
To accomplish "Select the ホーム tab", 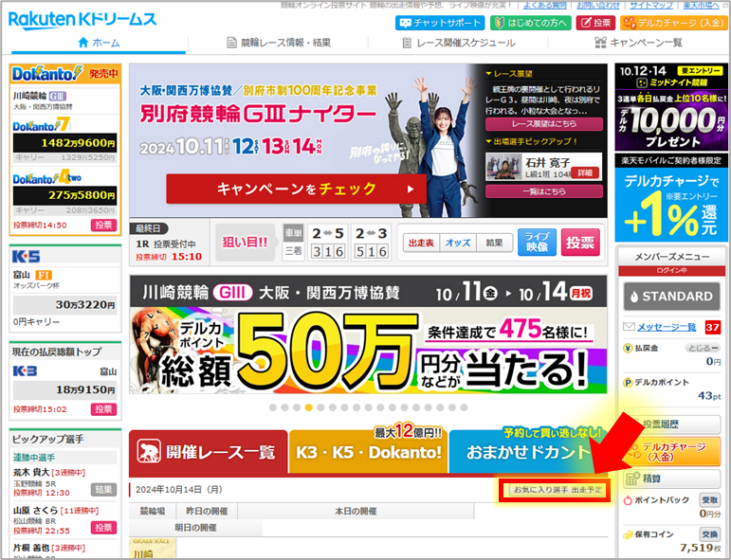I will 99,43.
